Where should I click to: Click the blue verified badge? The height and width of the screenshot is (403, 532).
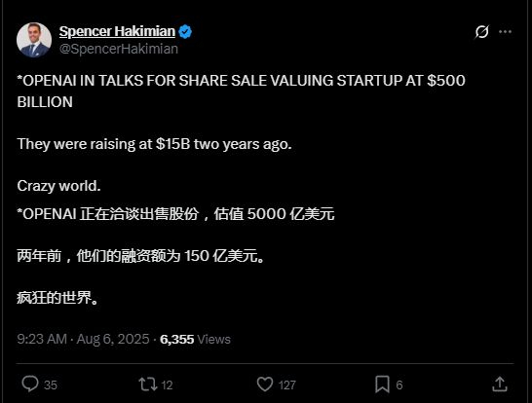[x=185, y=32]
